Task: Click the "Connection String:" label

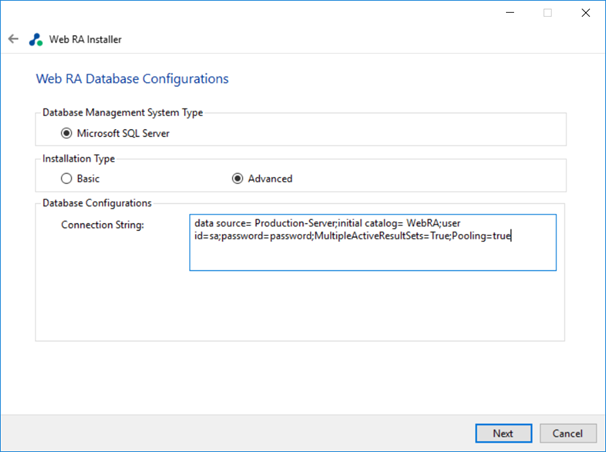Action: pos(102,225)
